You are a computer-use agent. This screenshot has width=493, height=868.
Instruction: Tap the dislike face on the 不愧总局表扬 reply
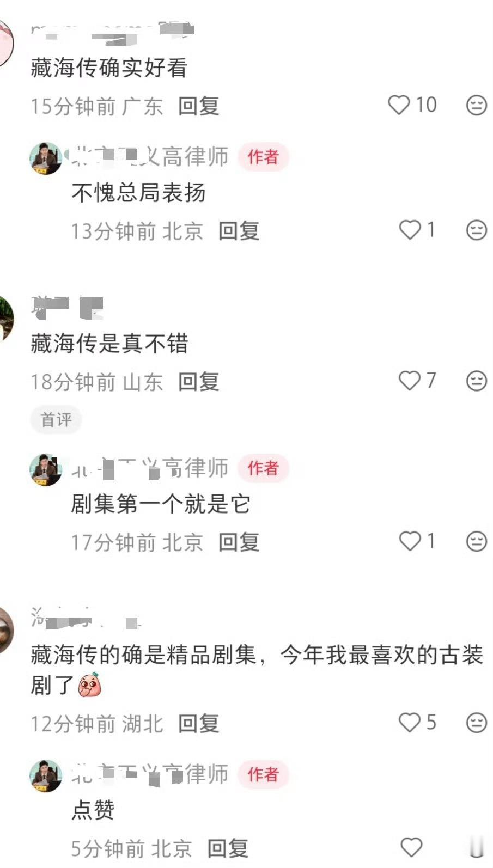coord(477,230)
